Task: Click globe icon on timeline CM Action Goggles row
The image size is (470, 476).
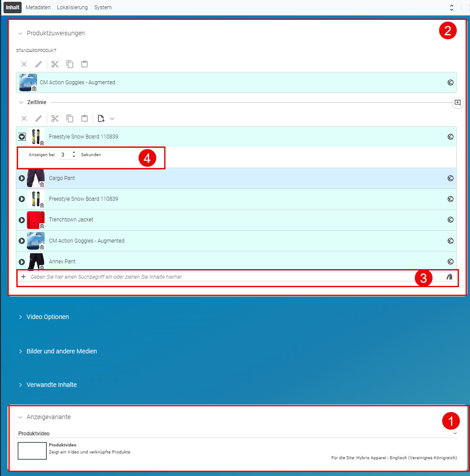Action: 451,241
